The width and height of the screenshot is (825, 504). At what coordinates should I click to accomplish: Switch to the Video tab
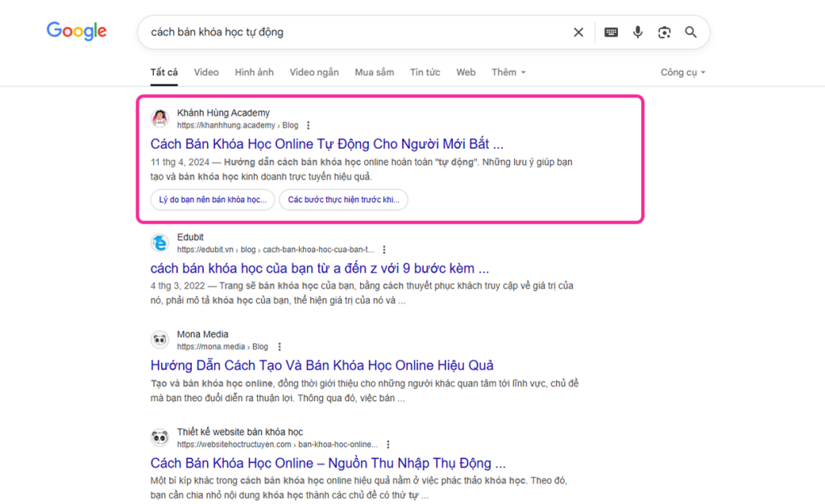[206, 72]
